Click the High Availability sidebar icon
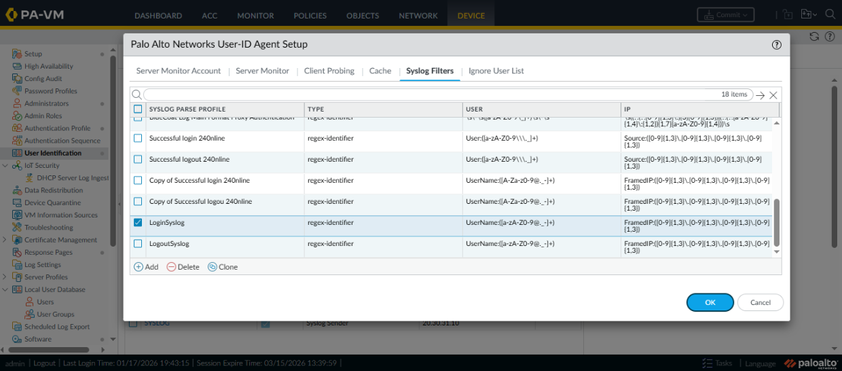This screenshot has height=371, width=842. [18, 66]
